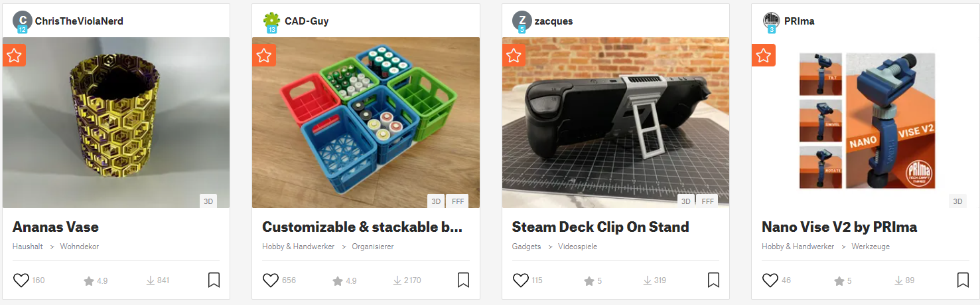Bookmark the Nano Vise V2 model
Viewport: 980px width, 305px height.
963,280
